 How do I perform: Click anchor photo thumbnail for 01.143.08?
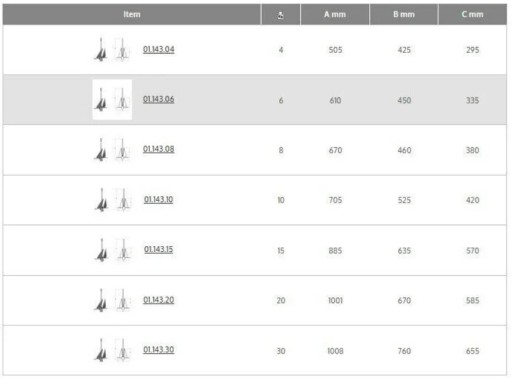tap(101, 149)
